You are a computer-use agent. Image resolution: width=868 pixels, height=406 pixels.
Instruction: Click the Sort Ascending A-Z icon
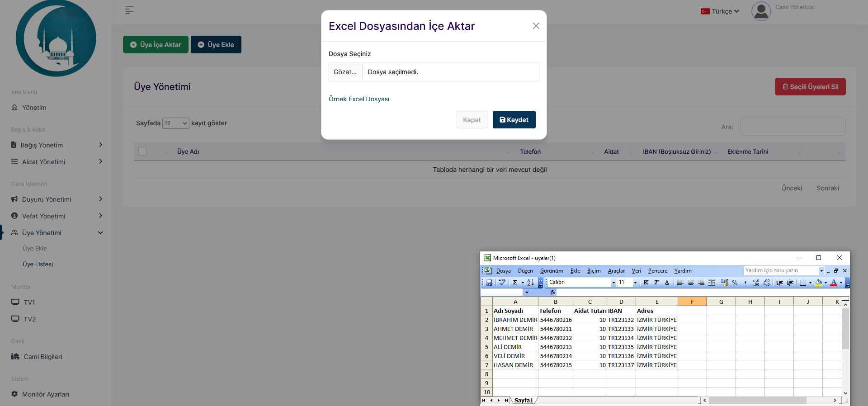point(530,283)
